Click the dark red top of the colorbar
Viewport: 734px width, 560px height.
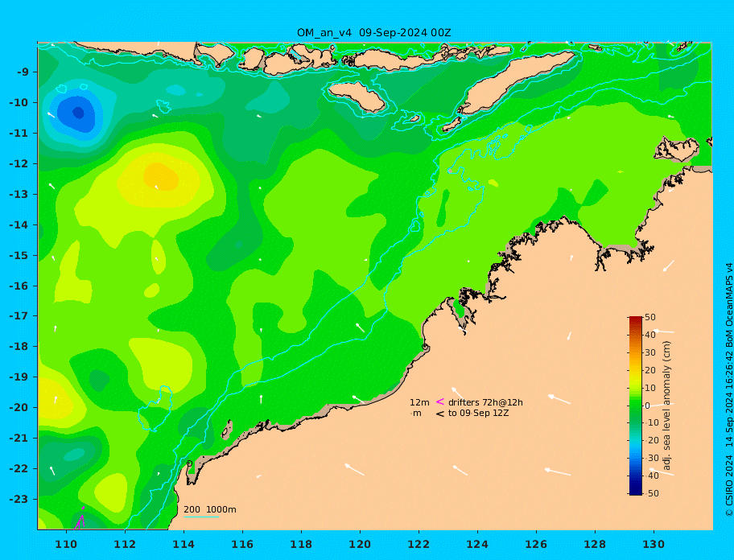635,319
